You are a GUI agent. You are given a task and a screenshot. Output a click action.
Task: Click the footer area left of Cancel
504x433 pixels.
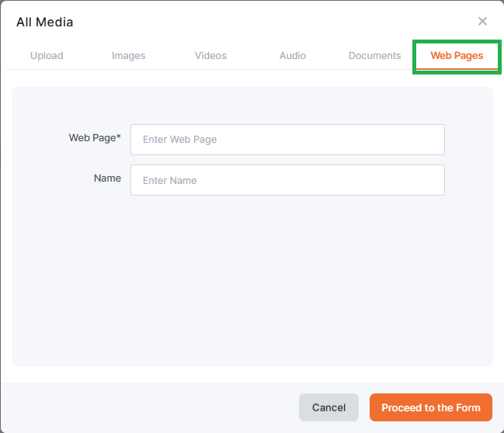[148, 407]
